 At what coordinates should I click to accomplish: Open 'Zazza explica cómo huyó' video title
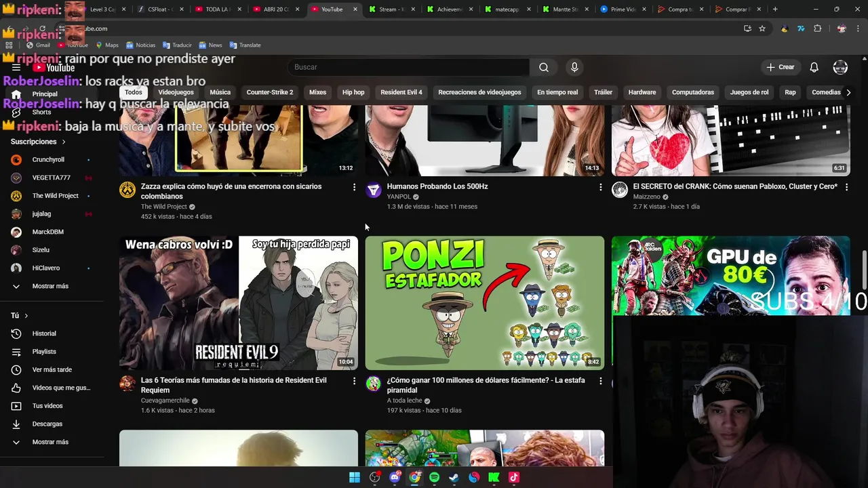[231, 191]
